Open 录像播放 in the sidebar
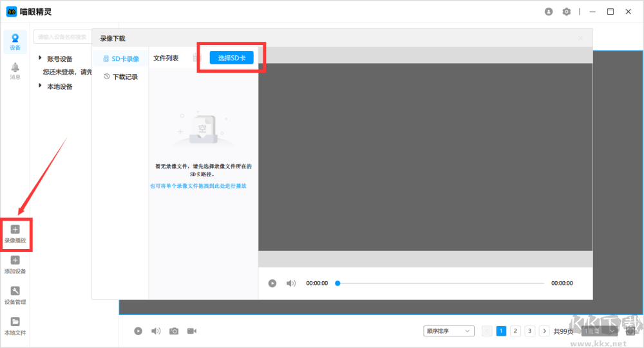Viewport: 644px width, 348px height. tap(15, 234)
